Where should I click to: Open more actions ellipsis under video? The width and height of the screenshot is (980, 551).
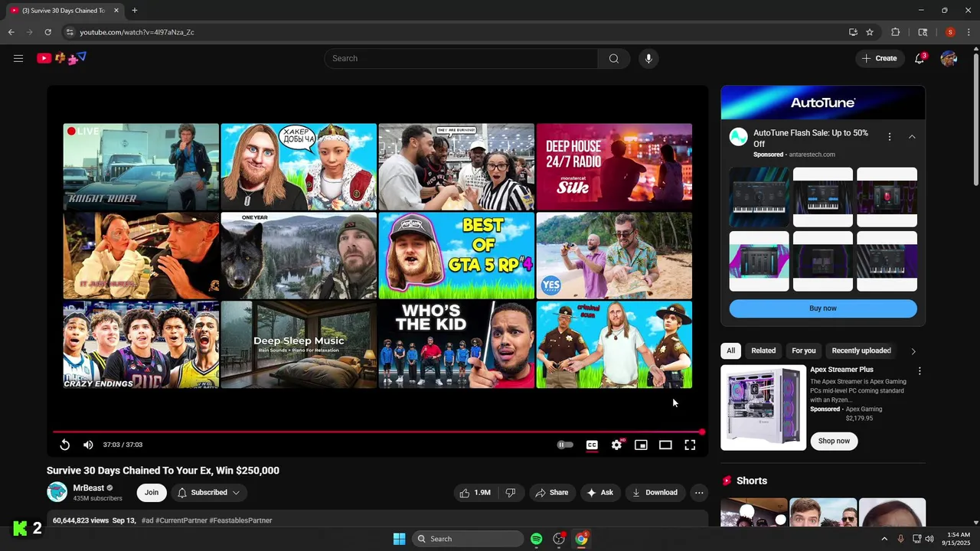point(699,493)
